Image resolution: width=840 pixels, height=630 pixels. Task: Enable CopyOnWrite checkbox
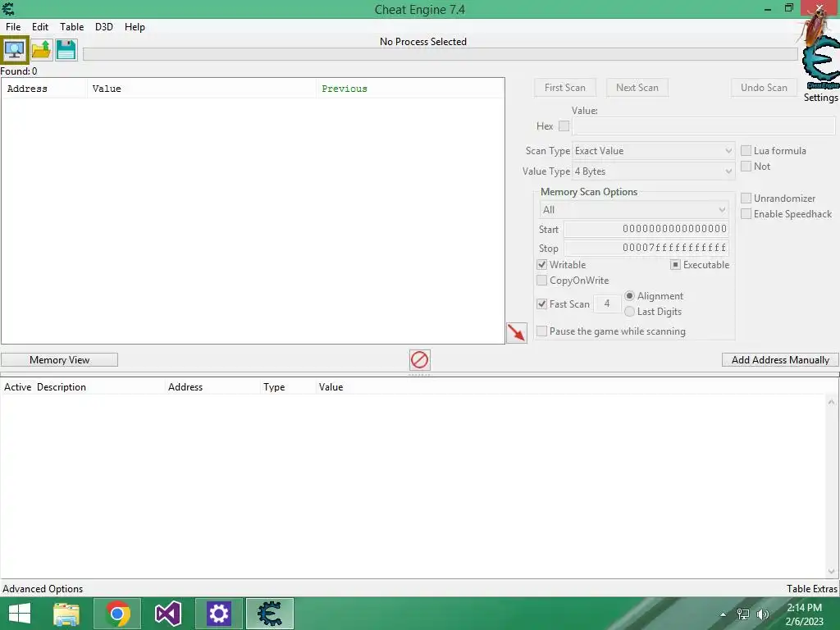tap(541, 281)
